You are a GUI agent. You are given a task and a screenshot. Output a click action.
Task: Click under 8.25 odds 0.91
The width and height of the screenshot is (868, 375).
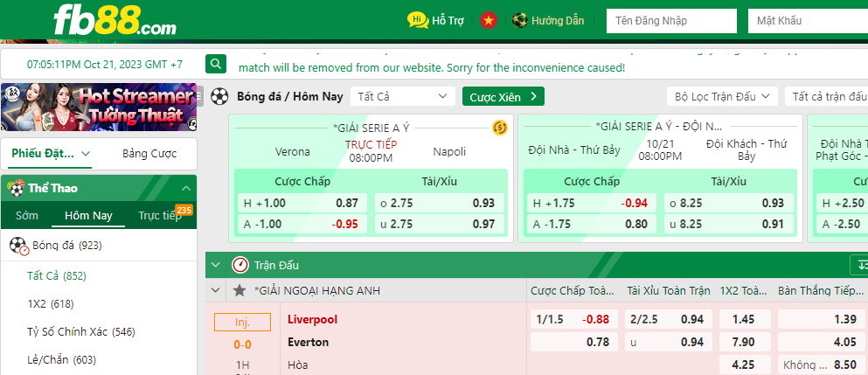click(729, 225)
